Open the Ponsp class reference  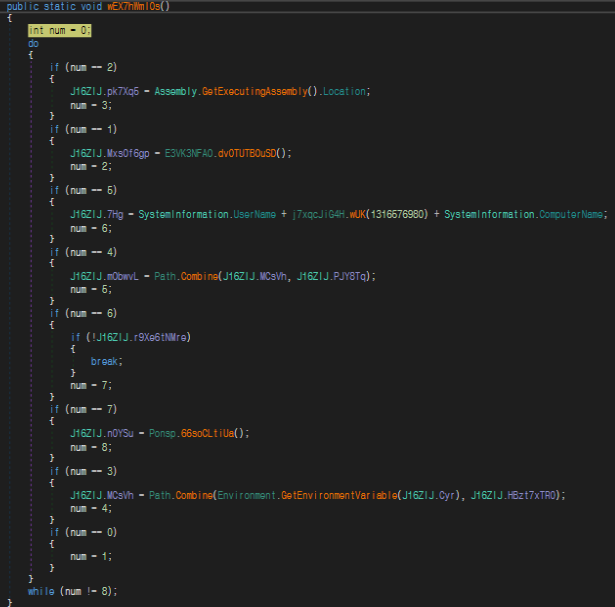tap(162, 434)
